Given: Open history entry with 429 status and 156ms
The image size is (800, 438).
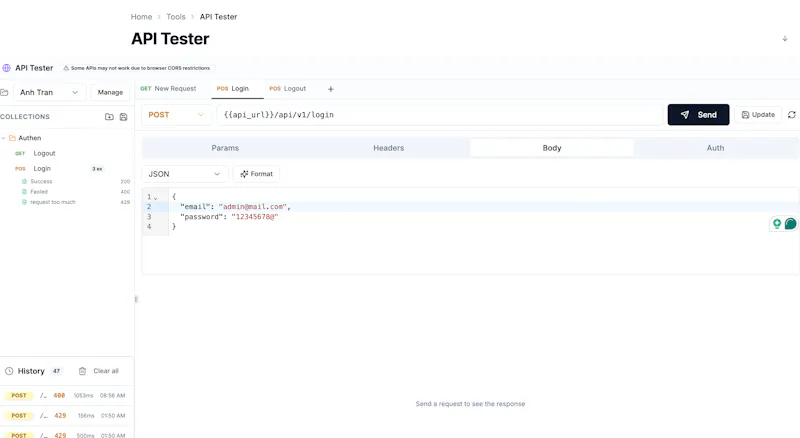Looking at the screenshot, I should pos(66,416).
